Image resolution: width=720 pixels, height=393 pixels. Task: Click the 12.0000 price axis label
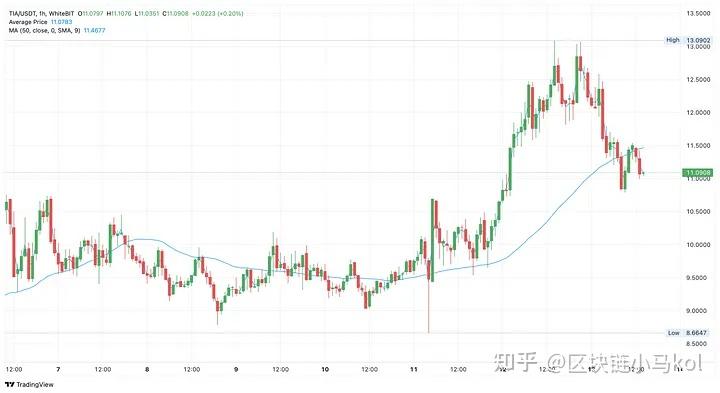click(698, 112)
